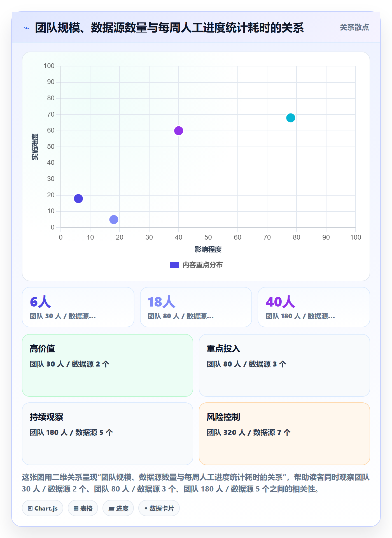The width and height of the screenshot is (392, 538).
Task: Select the 重点投入 quadrant card
Action: point(284,365)
